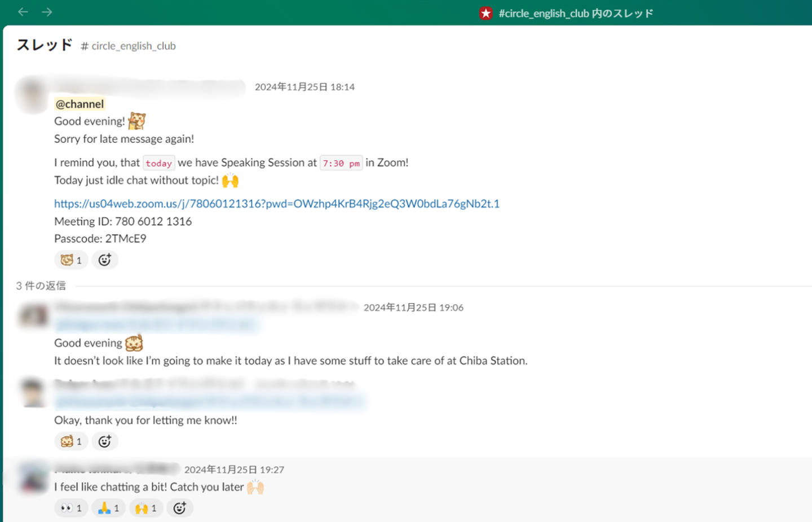Click the red star icon in title bar
The width and height of the screenshot is (812, 522).
(486, 13)
